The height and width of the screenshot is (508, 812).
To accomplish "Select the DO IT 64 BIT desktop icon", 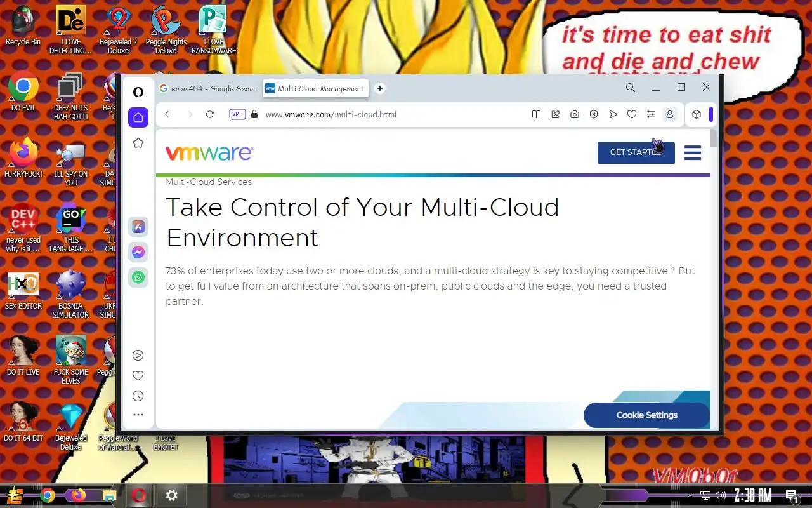I will click(x=23, y=422).
